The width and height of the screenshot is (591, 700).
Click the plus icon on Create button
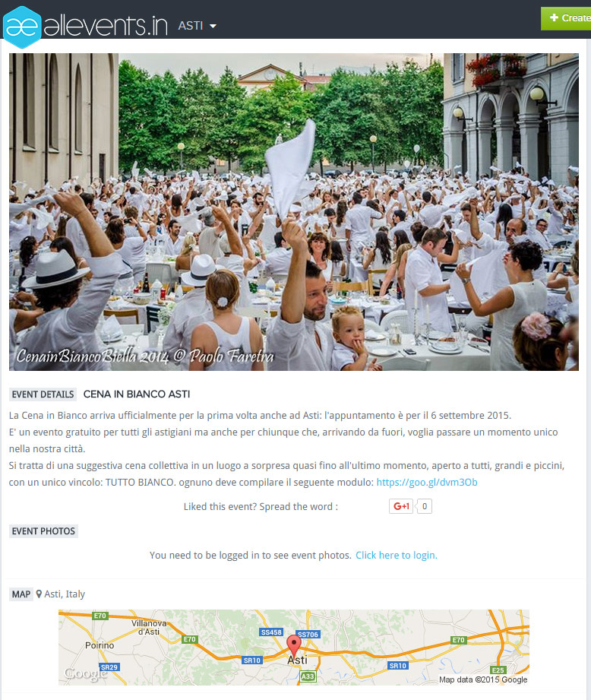[554, 17]
